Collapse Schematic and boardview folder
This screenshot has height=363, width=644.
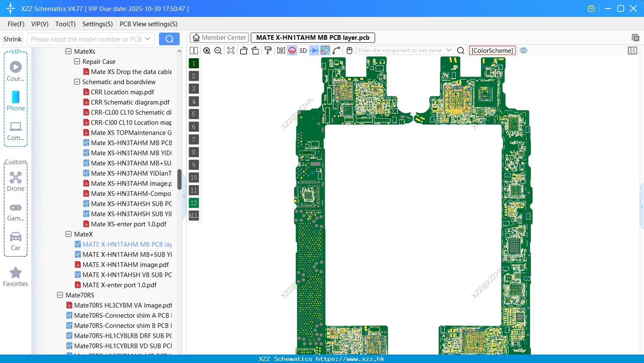(77, 82)
